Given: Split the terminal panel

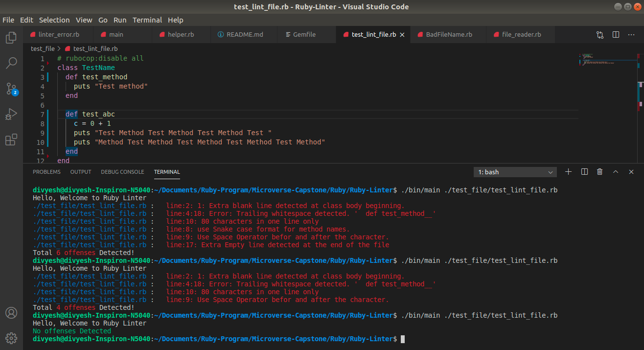Looking at the screenshot, I should [x=584, y=172].
